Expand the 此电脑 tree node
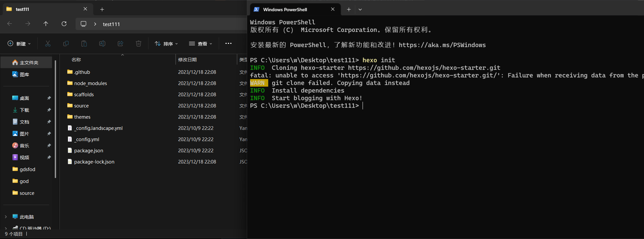This screenshot has height=239, width=644. [6, 217]
